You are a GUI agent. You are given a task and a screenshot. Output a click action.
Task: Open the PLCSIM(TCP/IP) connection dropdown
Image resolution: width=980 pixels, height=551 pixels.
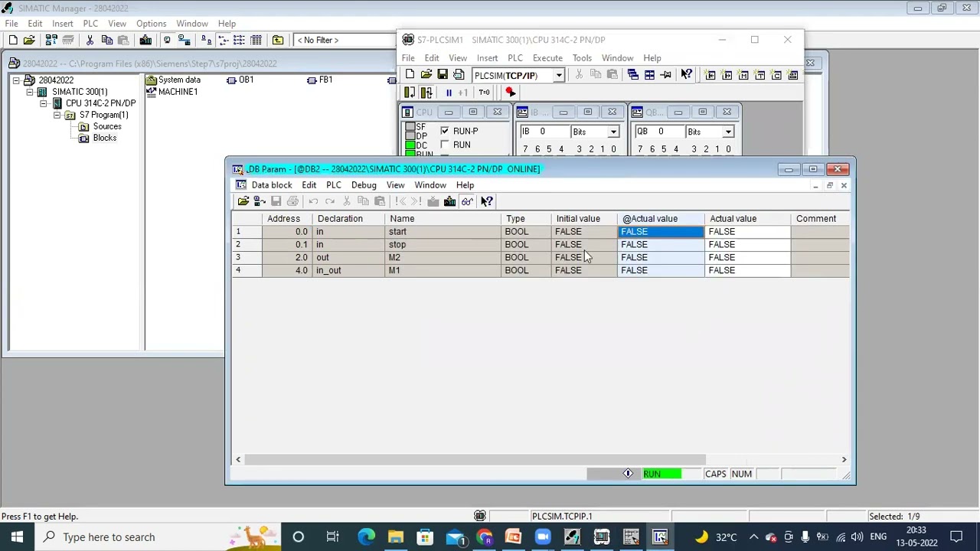tap(559, 75)
